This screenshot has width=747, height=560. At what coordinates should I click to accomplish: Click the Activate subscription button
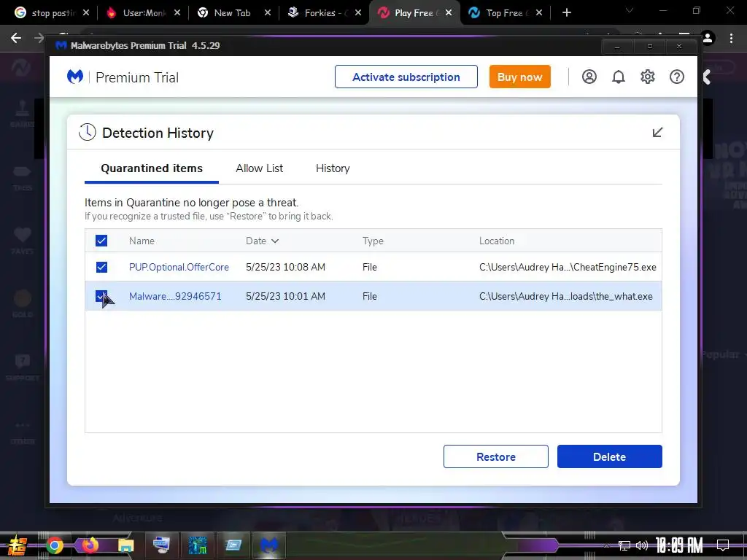coord(406,77)
